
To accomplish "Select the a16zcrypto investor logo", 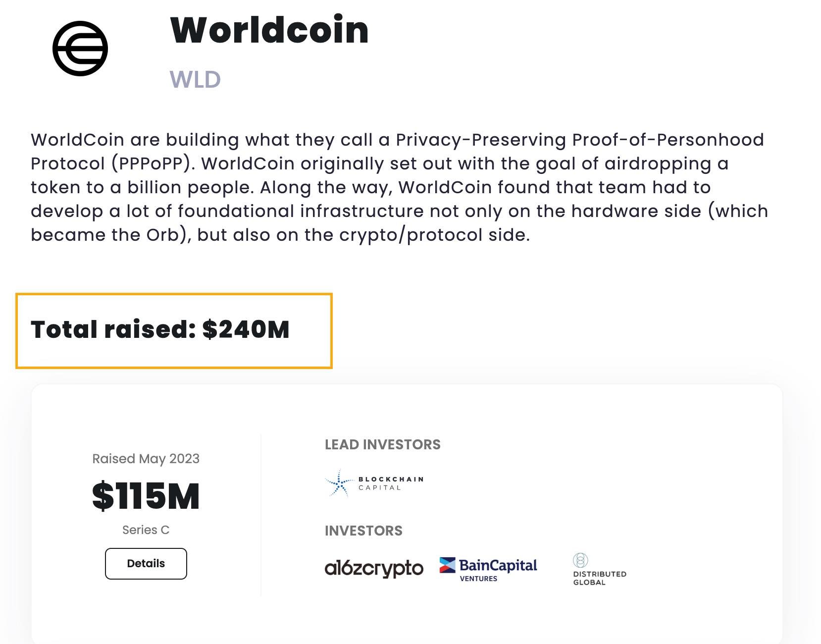I will pyautogui.click(x=374, y=568).
